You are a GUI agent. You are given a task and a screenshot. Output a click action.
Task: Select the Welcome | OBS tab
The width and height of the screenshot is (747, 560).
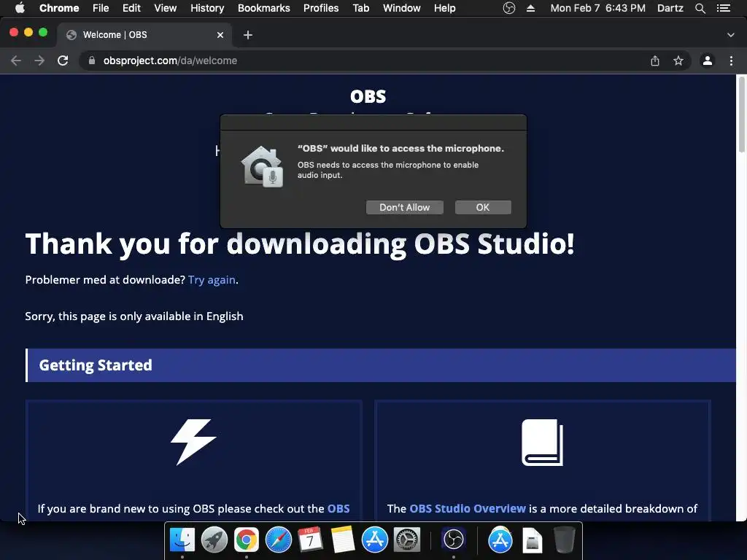tap(145, 35)
